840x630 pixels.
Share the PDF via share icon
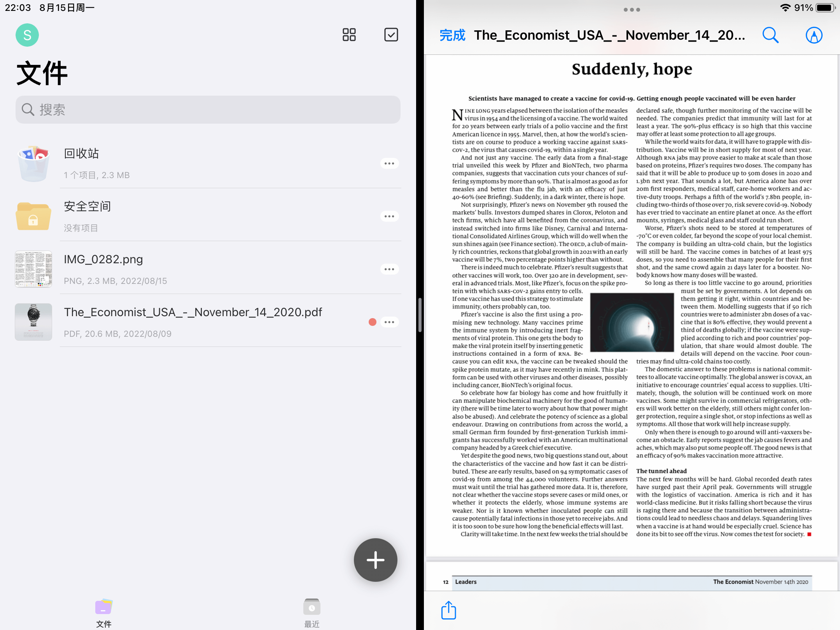point(448,610)
